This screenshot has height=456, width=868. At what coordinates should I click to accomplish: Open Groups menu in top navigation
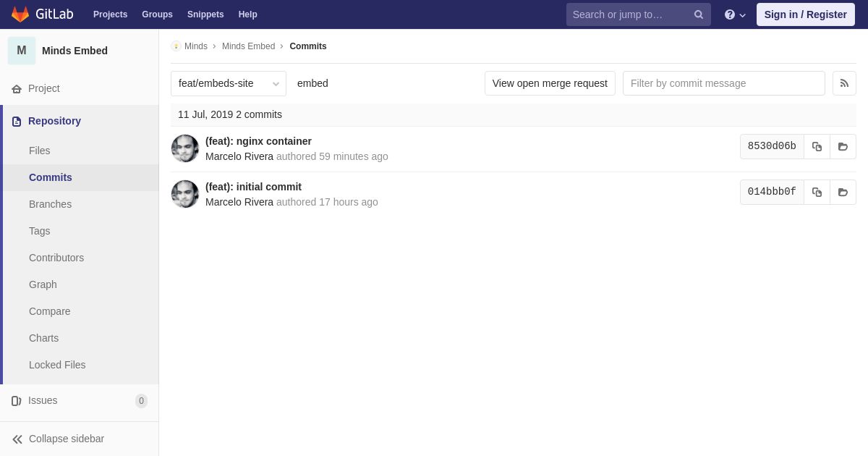tap(157, 14)
